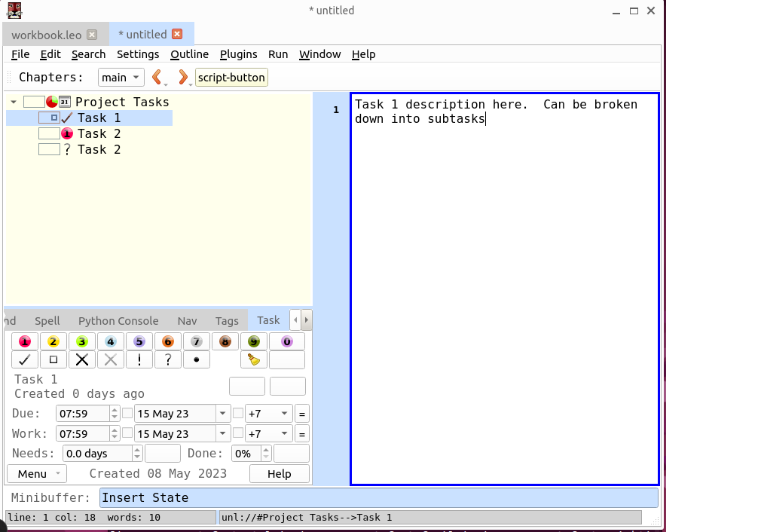Click the script-button in toolbar
The width and height of the screenshot is (761, 532).
pyautogui.click(x=231, y=77)
